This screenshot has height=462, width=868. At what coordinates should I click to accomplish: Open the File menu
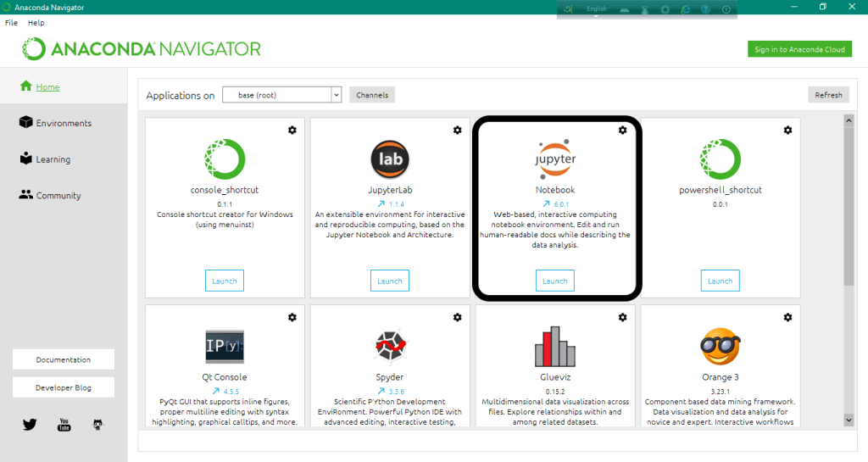tap(11, 23)
